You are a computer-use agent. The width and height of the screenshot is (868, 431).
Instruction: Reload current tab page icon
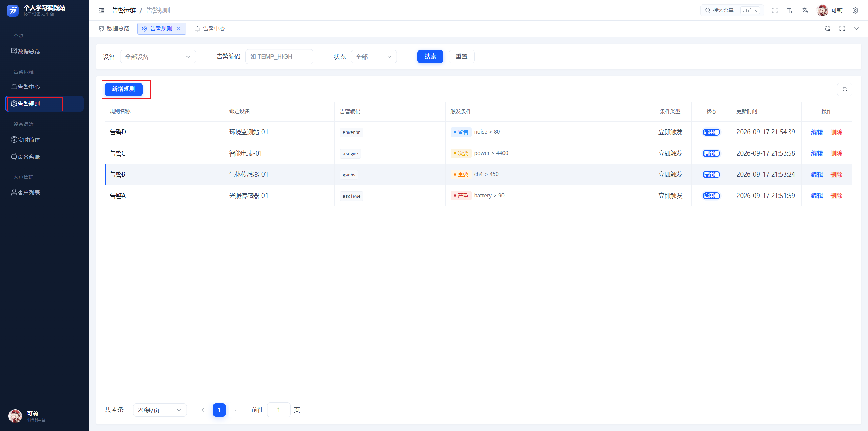coord(828,28)
